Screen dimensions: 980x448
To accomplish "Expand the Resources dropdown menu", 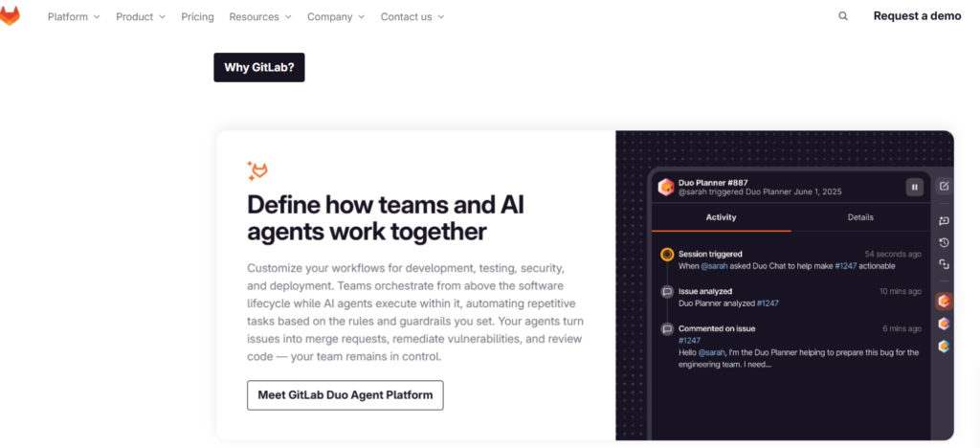I will (260, 17).
